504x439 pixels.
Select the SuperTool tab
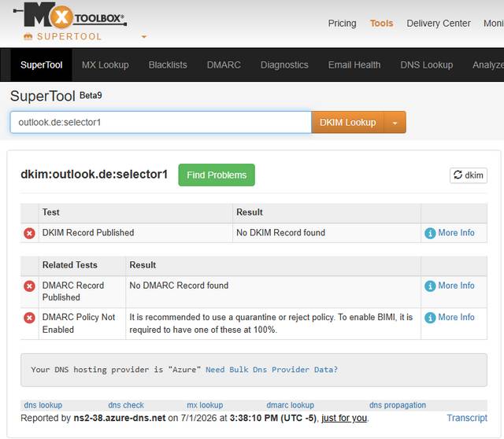point(42,65)
